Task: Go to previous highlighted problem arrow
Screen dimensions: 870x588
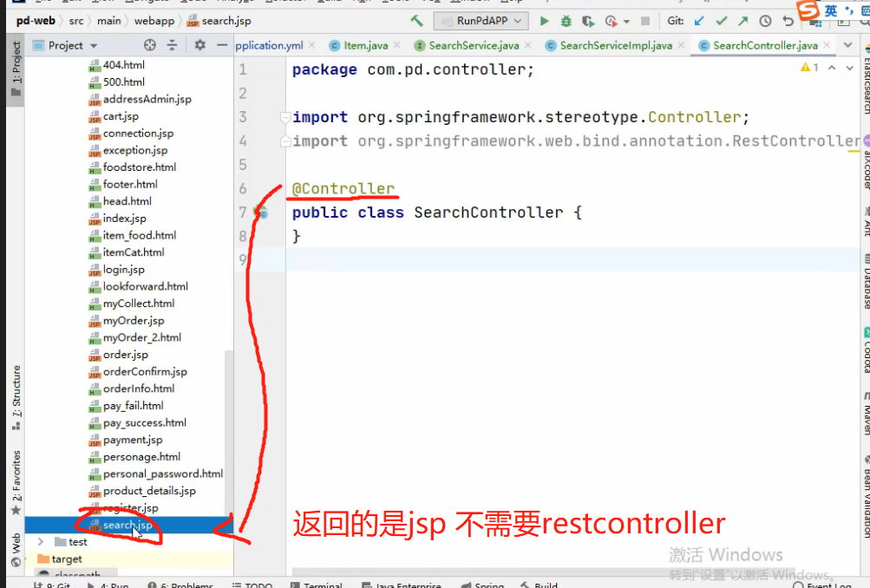Action: (832, 68)
